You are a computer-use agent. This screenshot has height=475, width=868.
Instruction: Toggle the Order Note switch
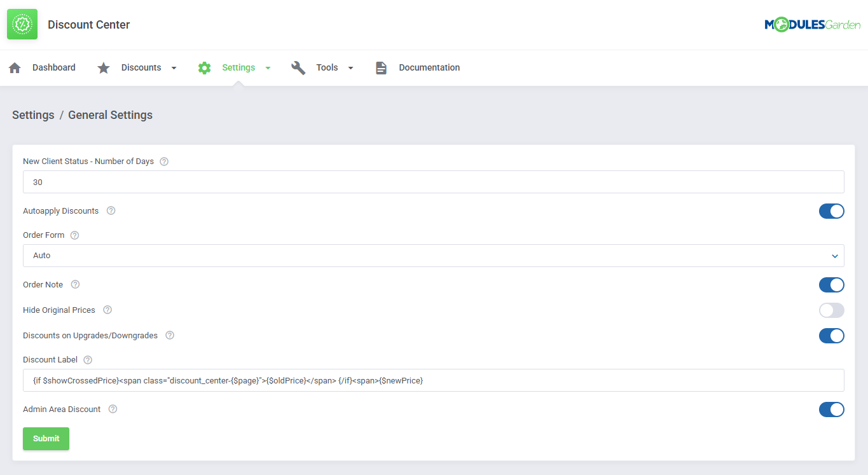[x=831, y=285]
